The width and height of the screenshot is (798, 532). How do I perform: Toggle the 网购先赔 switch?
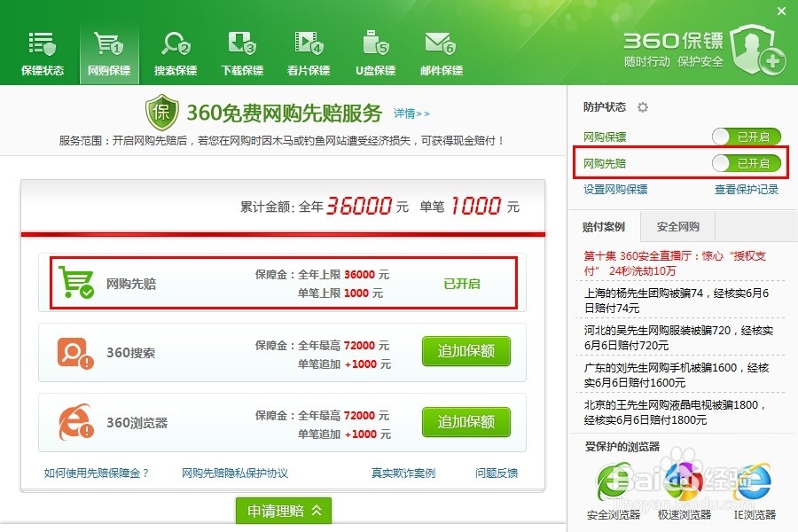click(746, 163)
